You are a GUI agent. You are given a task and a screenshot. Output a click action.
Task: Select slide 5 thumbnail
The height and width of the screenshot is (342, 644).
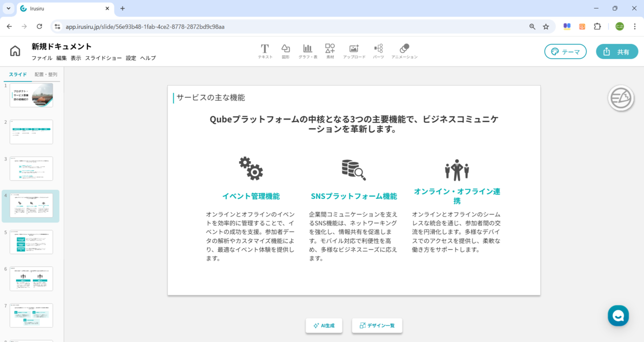[x=32, y=242]
